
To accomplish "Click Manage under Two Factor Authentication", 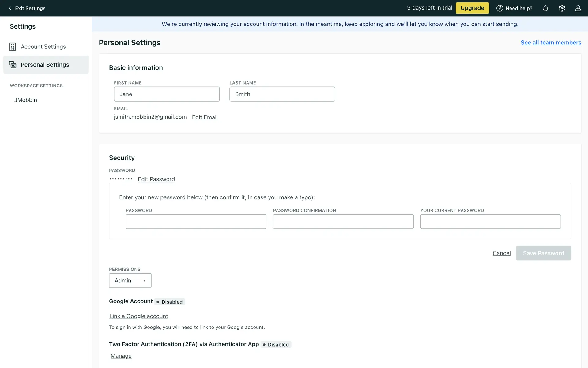I will 121,356.
